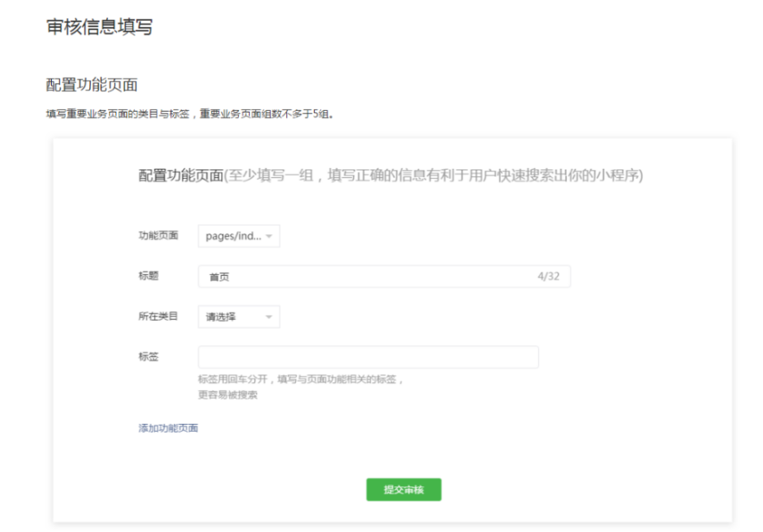Click the 4/32 character counter text

548,277
